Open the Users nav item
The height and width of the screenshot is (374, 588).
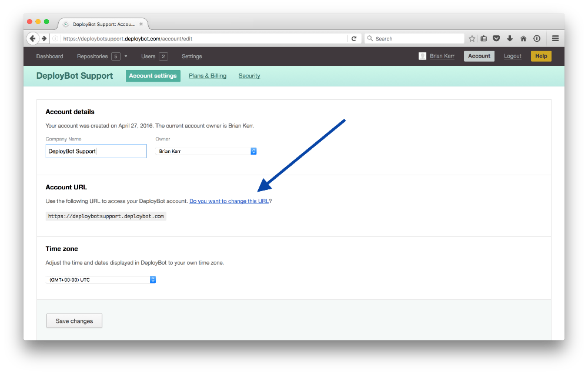tap(148, 56)
